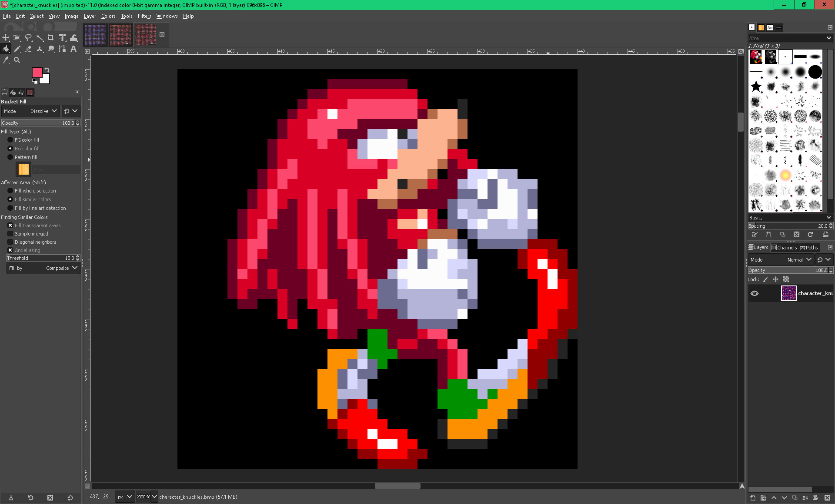The height and width of the screenshot is (504, 835).
Task: Open the brush editor below the brushes panel
Action: click(755, 235)
